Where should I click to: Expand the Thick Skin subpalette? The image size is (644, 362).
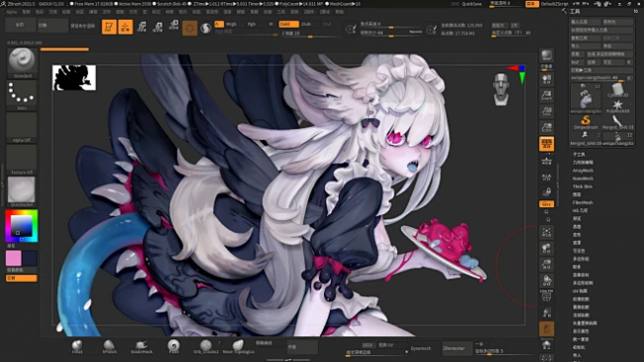(x=583, y=186)
